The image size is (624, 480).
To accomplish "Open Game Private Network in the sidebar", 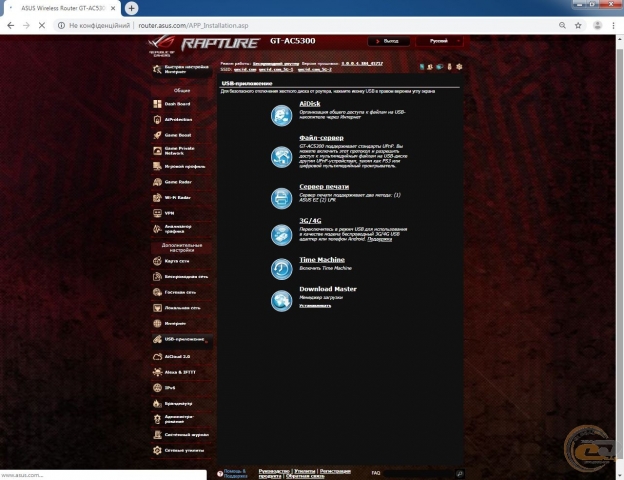I will click(181, 151).
